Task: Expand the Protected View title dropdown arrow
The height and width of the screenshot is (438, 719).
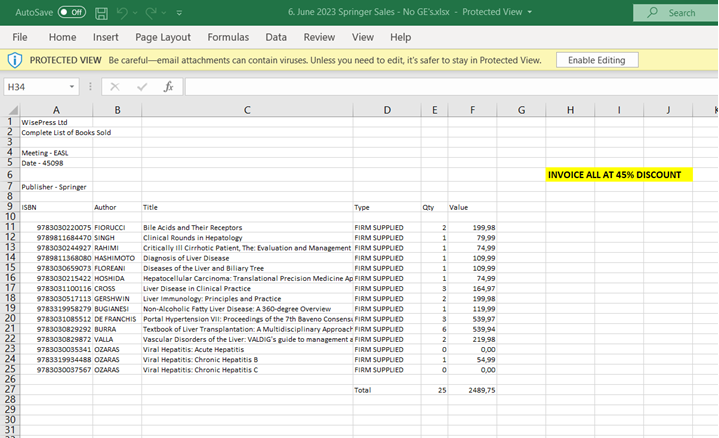Action: (530, 12)
